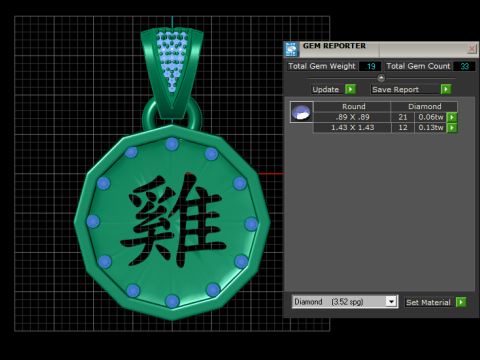Click the Save Report green arrow
480x360 pixels.
point(446,89)
